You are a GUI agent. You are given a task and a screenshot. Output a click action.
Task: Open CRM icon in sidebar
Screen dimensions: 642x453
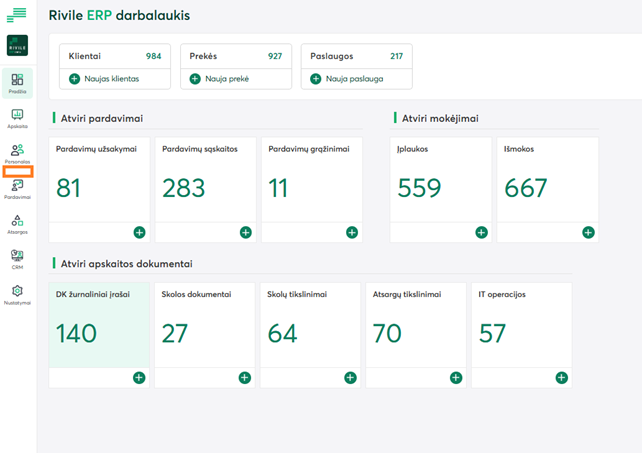[17, 259]
